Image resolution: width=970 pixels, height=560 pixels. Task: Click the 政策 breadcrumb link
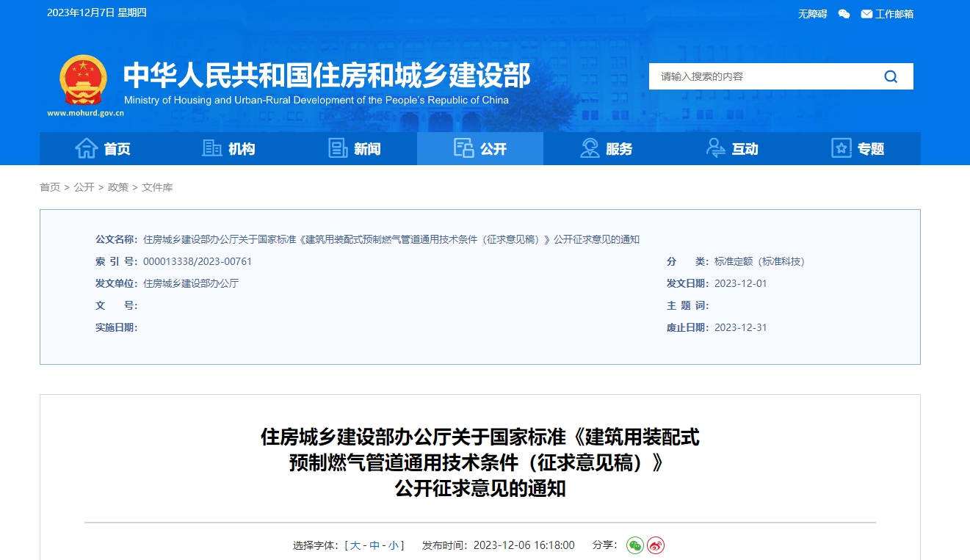click(118, 187)
